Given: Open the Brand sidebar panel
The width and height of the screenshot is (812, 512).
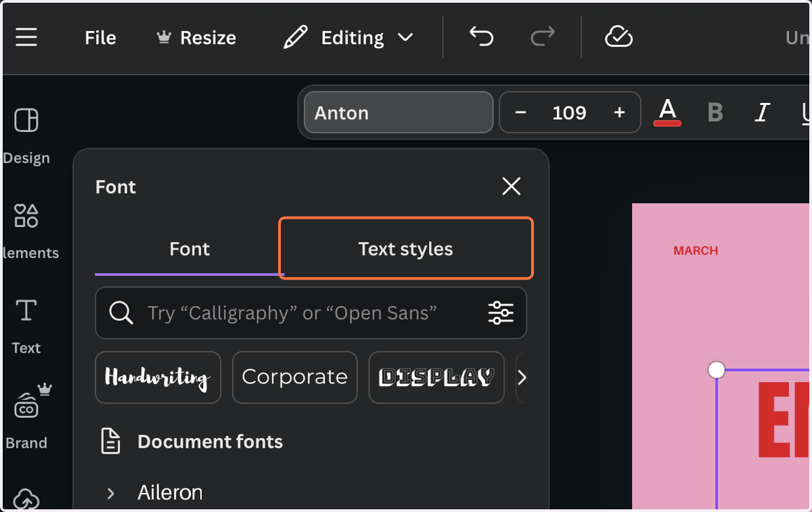Looking at the screenshot, I should [26, 417].
